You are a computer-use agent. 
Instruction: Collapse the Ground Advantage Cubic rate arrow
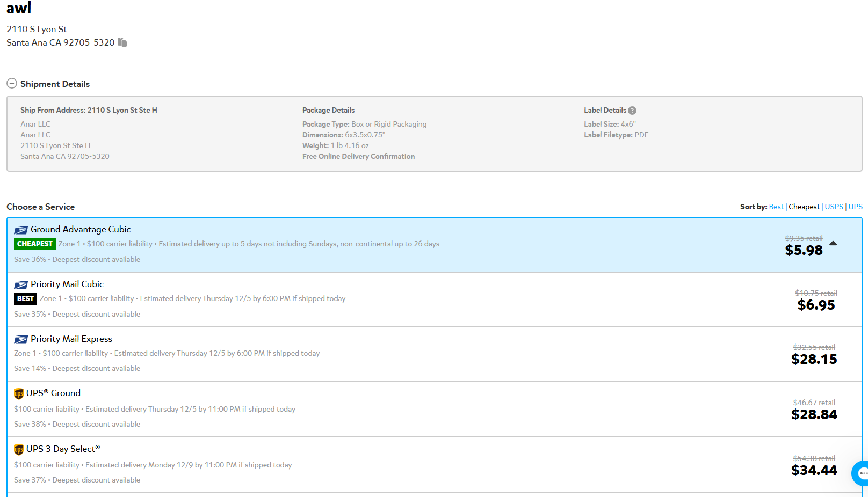tap(833, 244)
